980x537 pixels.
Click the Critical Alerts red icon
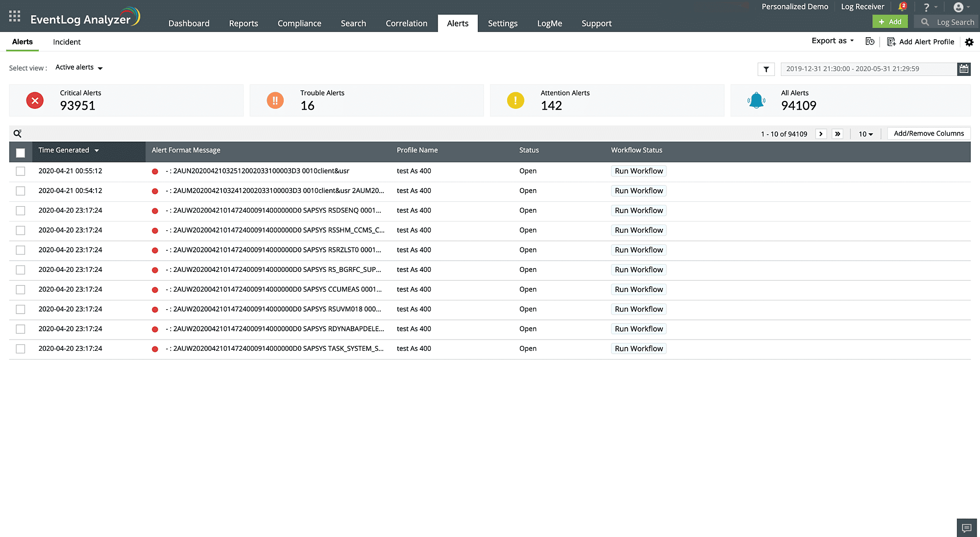click(34, 100)
